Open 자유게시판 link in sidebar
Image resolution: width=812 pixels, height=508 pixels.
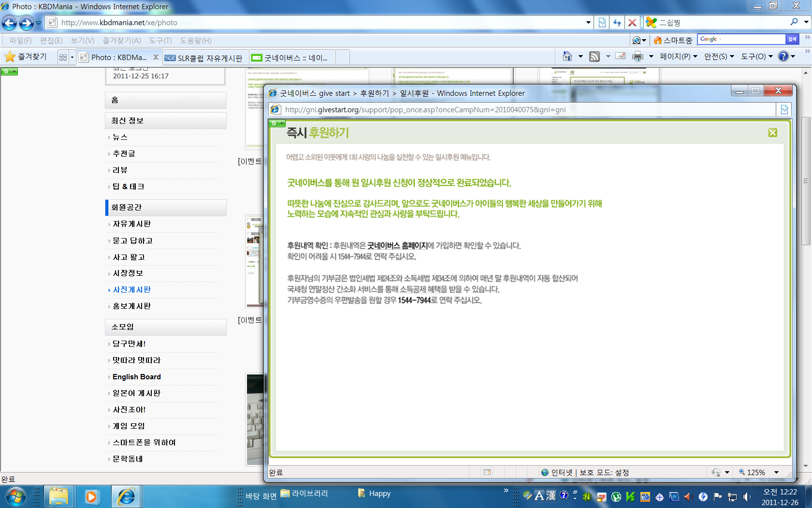(132, 224)
